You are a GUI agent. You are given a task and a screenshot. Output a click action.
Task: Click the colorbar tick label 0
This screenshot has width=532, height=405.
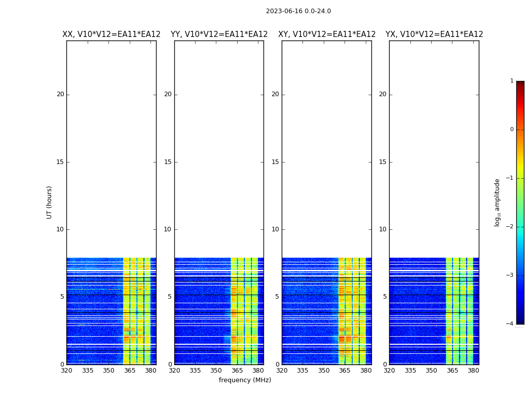[x=511, y=130]
